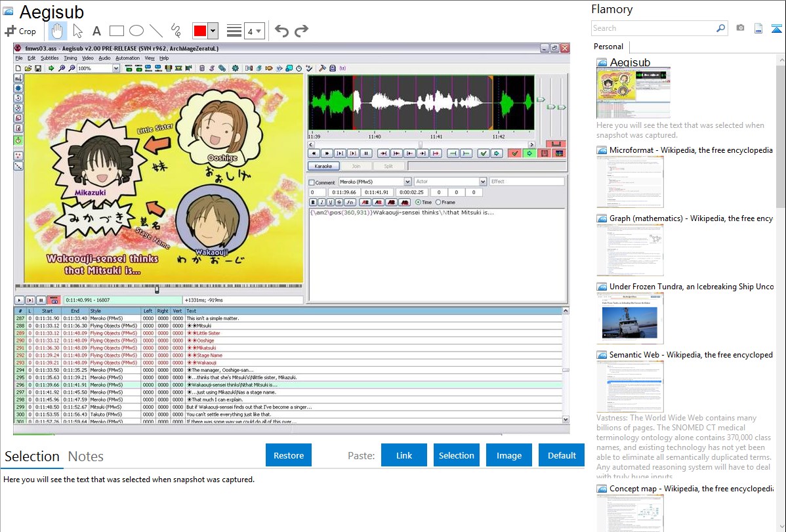This screenshot has width=786, height=532.
Task: Click the Image paste button
Action: [x=509, y=455]
